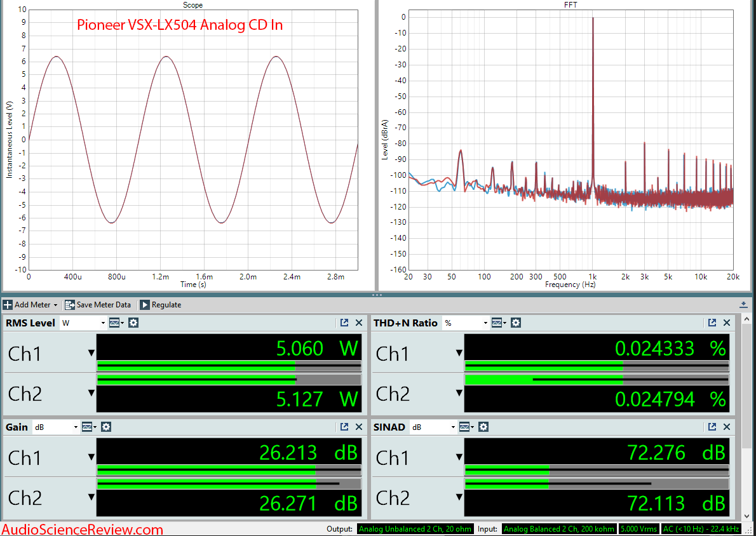Close the SINAD meter

coord(727,427)
